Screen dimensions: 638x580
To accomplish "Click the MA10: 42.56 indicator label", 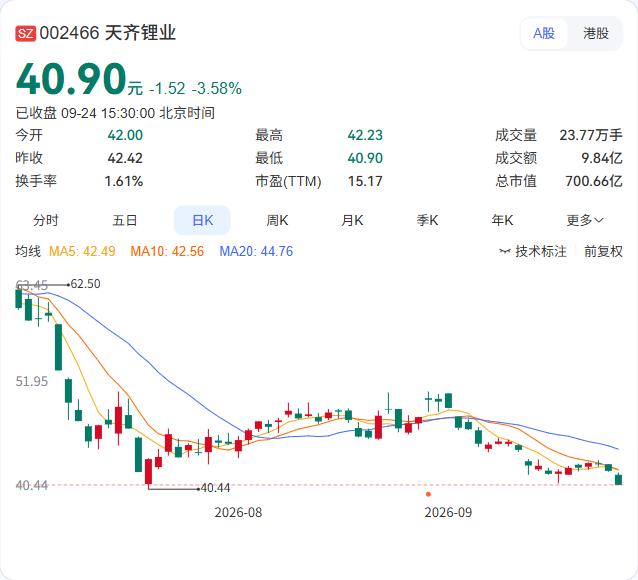I will coord(167,251).
